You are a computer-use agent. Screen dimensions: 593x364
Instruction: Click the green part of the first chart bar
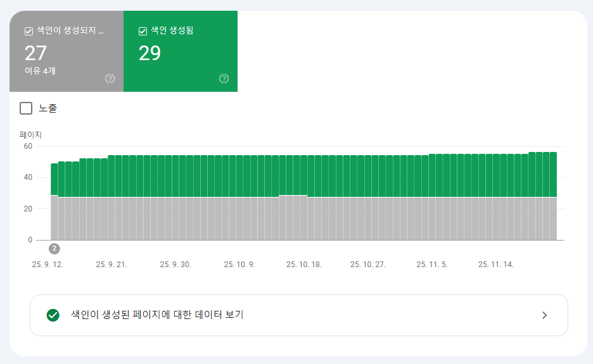coord(54,179)
